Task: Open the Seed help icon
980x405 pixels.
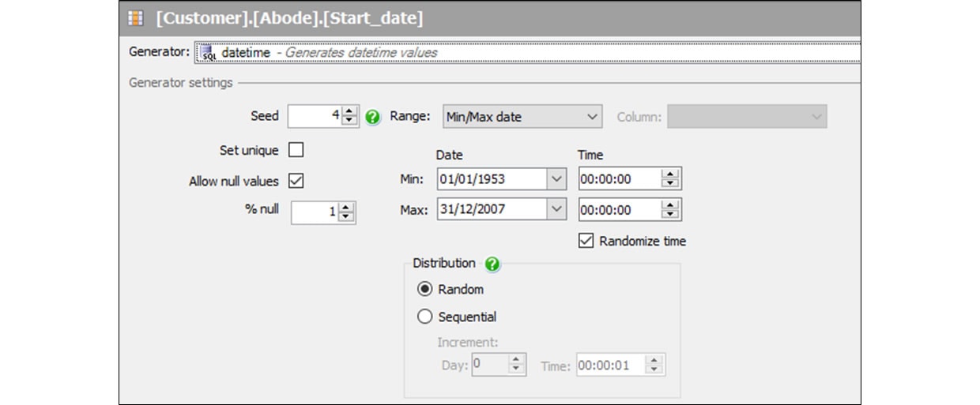Action: pos(373,117)
